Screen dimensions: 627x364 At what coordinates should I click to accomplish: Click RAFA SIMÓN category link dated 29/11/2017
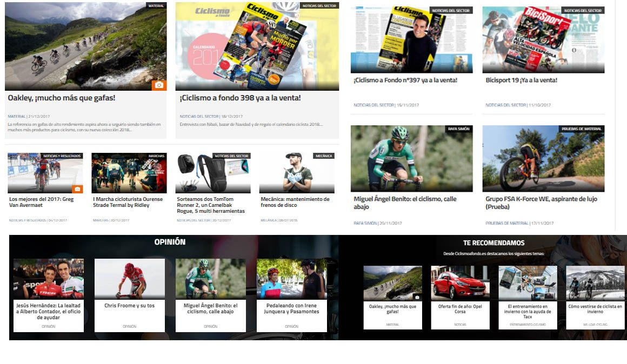[365, 223]
